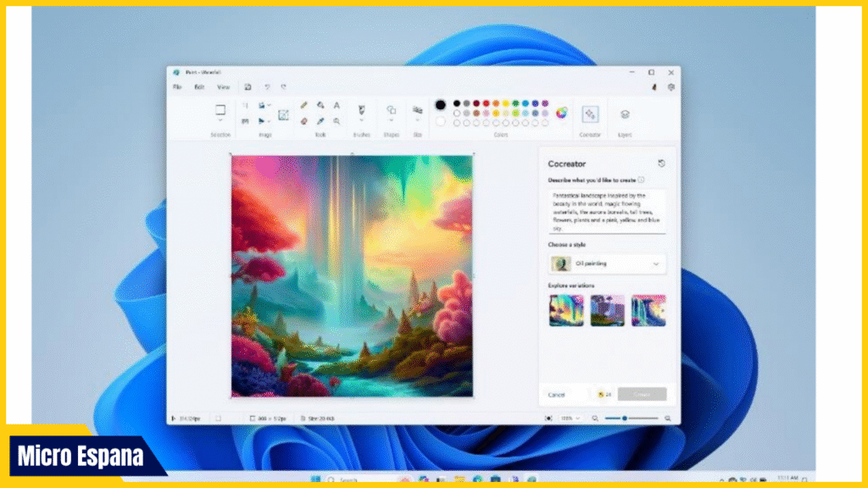The width and height of the screenshot is (868, 488).
Task: Pick the Fill bucket tool
Action: coord(320,106)
